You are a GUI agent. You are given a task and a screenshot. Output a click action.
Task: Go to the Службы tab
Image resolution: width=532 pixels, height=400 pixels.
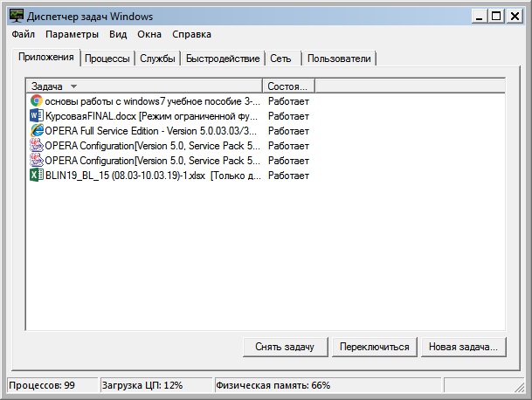click(x=158, y=59)
